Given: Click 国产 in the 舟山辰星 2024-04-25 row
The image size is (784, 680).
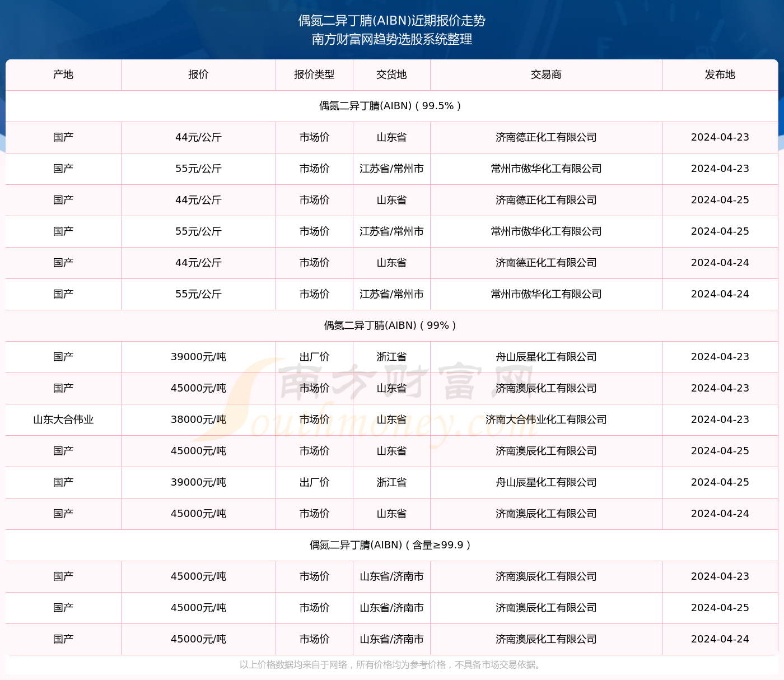Looking at the screenshot, I should point(63,482).
